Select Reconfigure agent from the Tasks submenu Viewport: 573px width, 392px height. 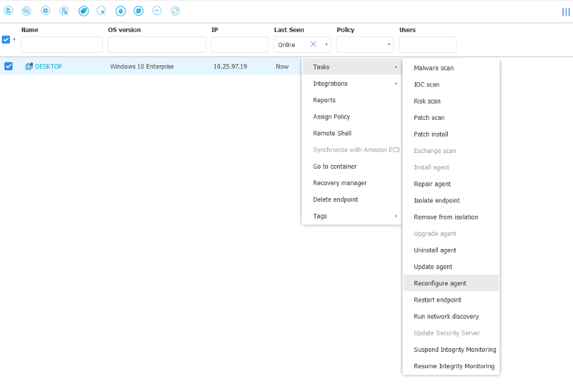click(x=440, y=283)
